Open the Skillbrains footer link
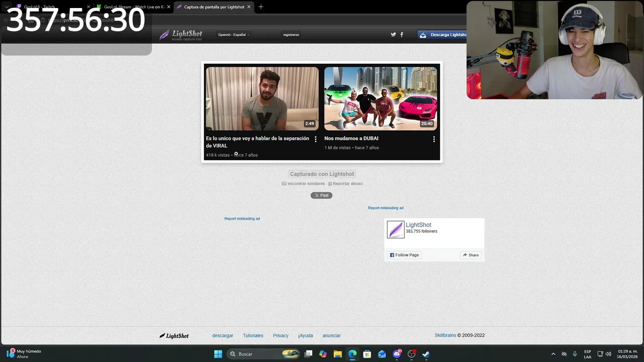 point(445,335)
